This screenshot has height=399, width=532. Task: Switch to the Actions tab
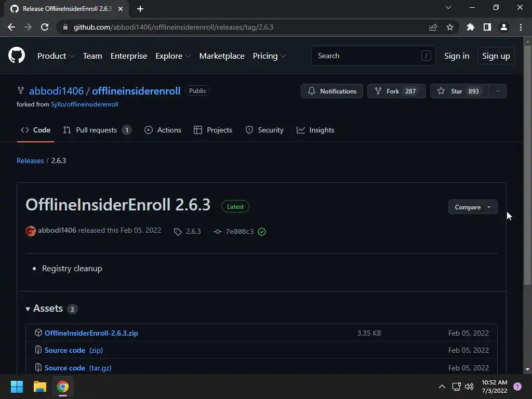coord(163,130)
